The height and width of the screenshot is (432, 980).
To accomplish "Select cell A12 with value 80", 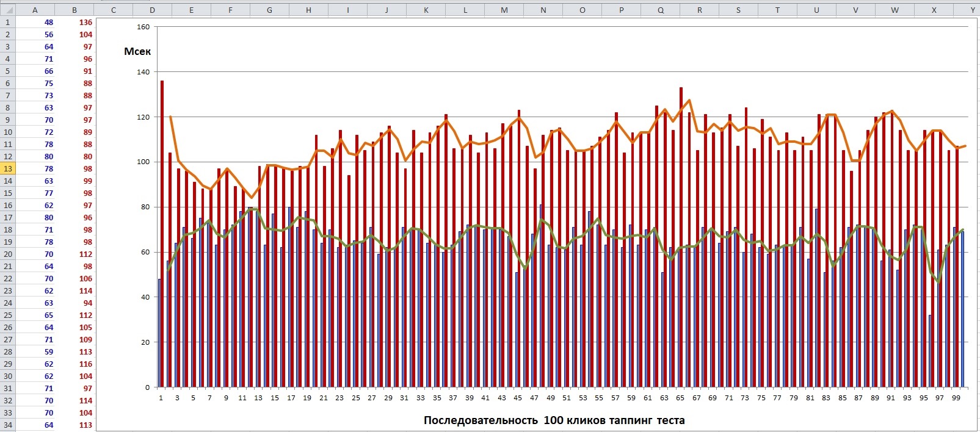I will (35, 156).
